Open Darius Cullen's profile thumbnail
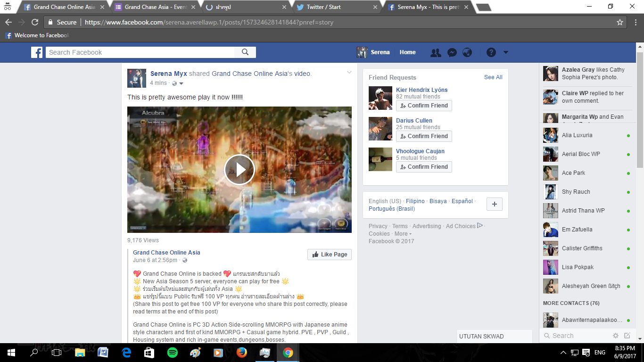The width and height of the screenshot is (644, 362). [380, 129]
